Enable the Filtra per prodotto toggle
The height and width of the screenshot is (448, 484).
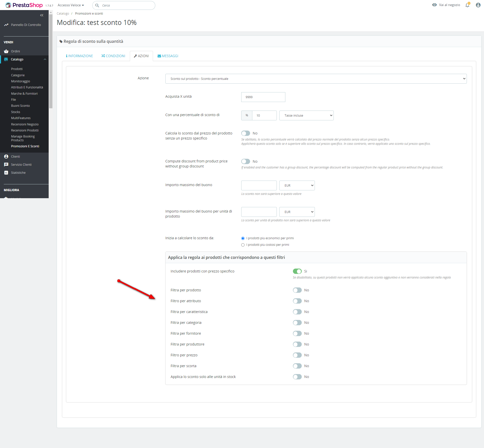(297, 290)
